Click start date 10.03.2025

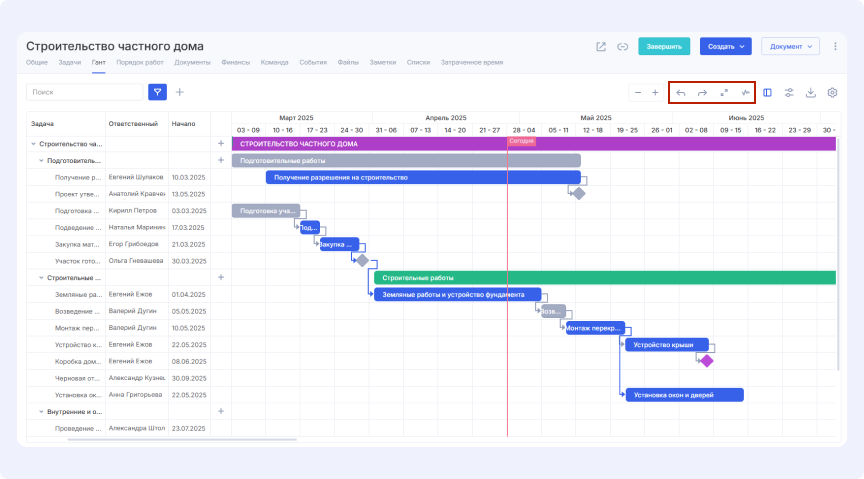click(x=188, y=177)
